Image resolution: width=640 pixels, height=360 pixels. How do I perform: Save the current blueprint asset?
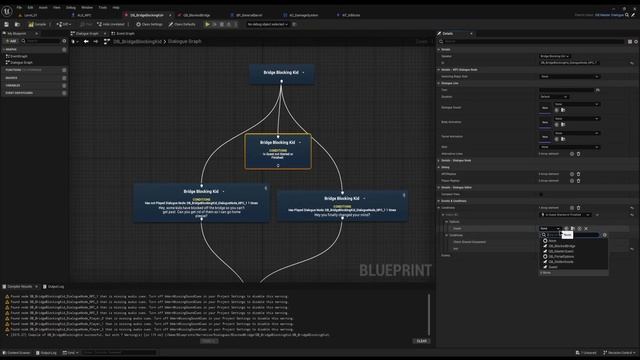coord(7,24)
